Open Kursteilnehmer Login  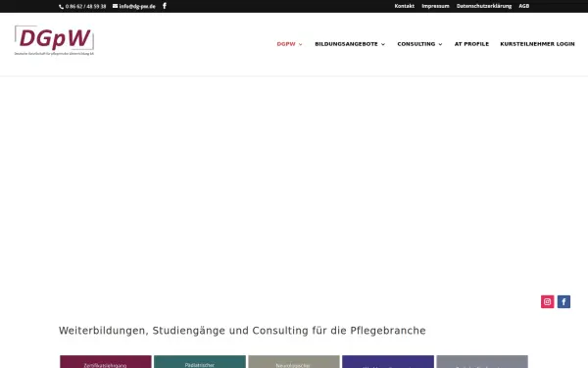(537, 44)
